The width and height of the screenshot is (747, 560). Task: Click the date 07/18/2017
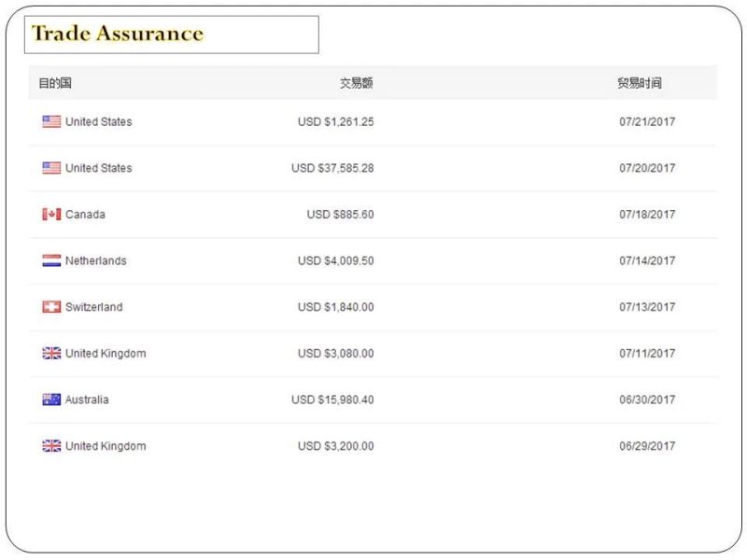click(647, 215)
